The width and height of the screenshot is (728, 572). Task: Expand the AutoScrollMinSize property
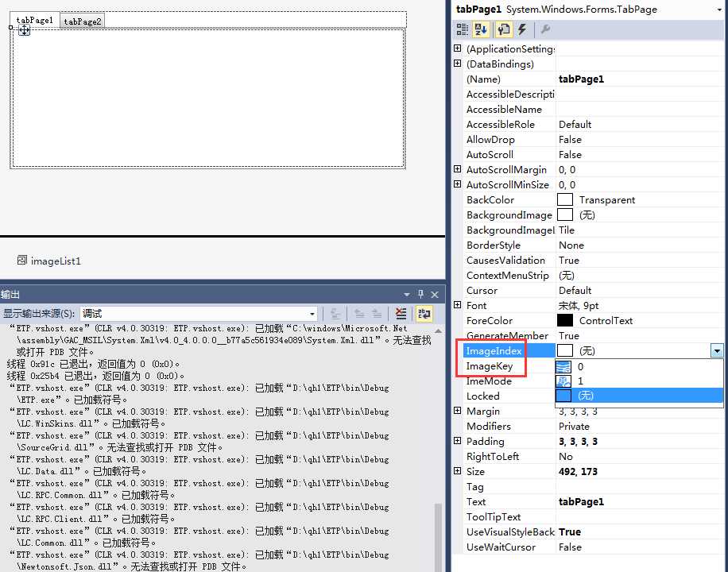[x=457, y=184]
